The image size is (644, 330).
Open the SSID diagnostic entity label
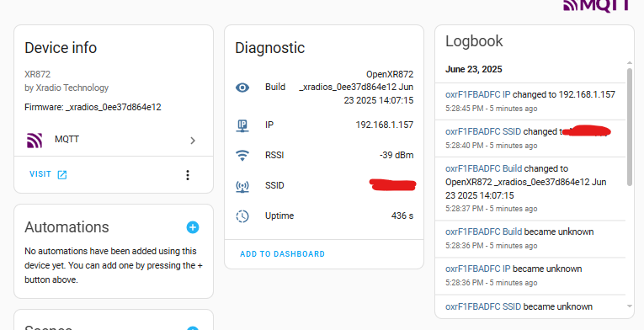[x=274, y=185]
